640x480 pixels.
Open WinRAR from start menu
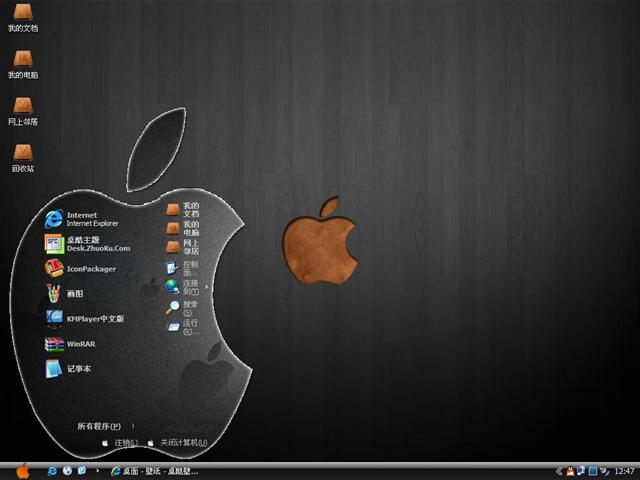[x=70, y=344]
